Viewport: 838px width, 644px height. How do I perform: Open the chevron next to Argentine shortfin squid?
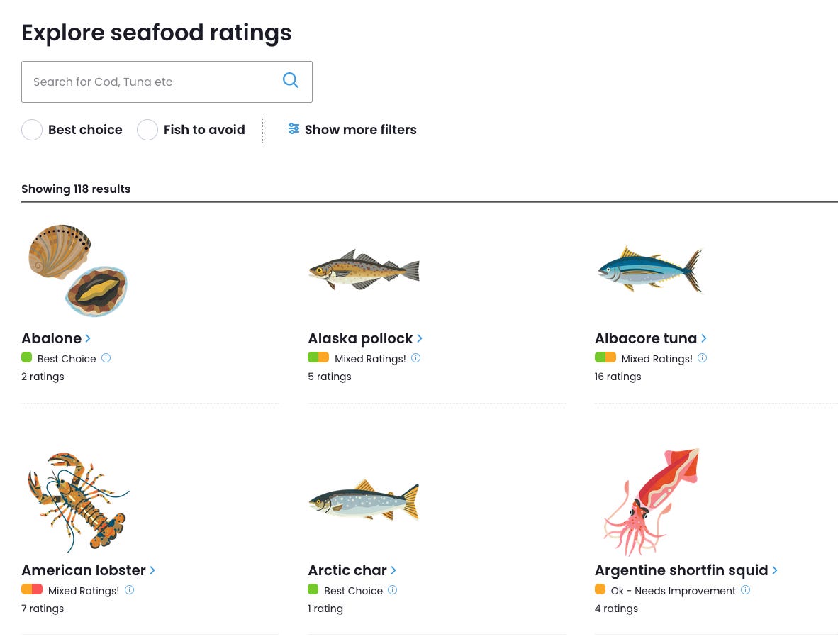click(774, 570)
